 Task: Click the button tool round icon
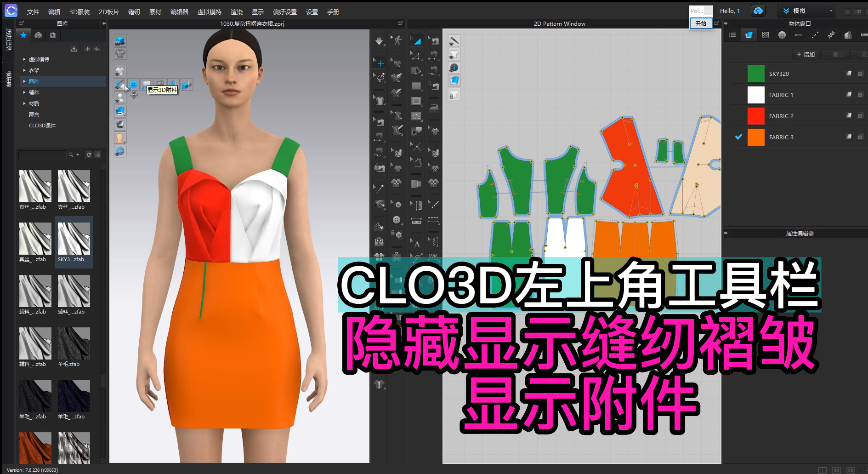pos(397,220)
